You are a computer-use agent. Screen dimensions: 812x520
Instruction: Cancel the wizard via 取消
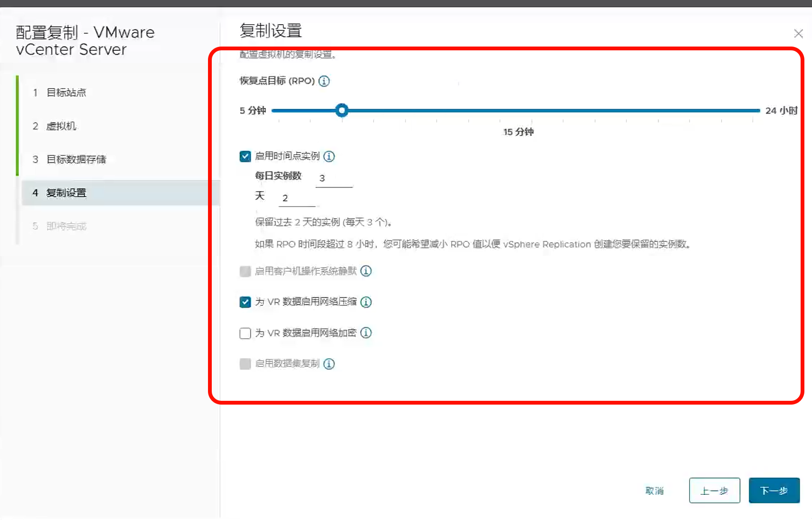click(654, 491)
